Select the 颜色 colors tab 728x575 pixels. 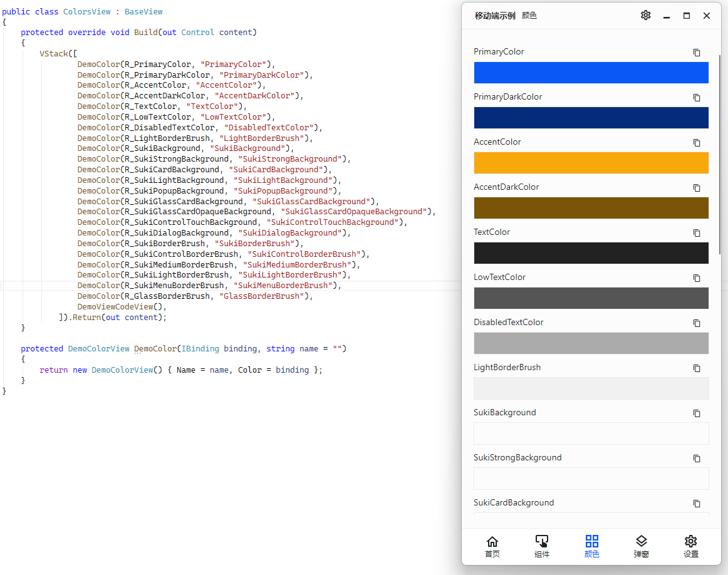[x=591, y=546]
